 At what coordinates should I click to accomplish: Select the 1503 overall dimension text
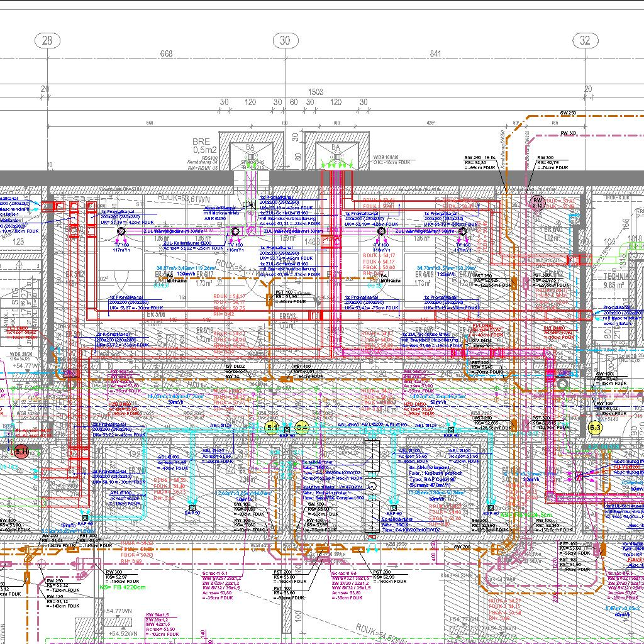[x=316, y=92]
